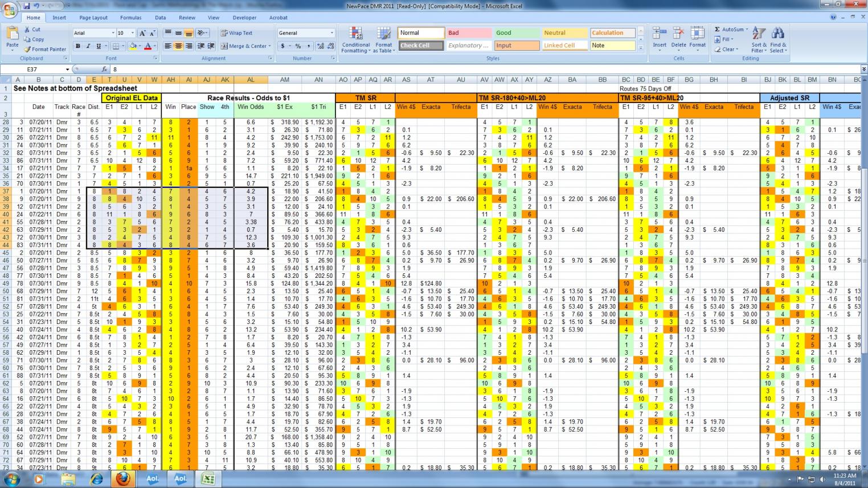Open Sort & Filter options
The width and height of the screenshot is (868, 488).
(x=759, y=40)
